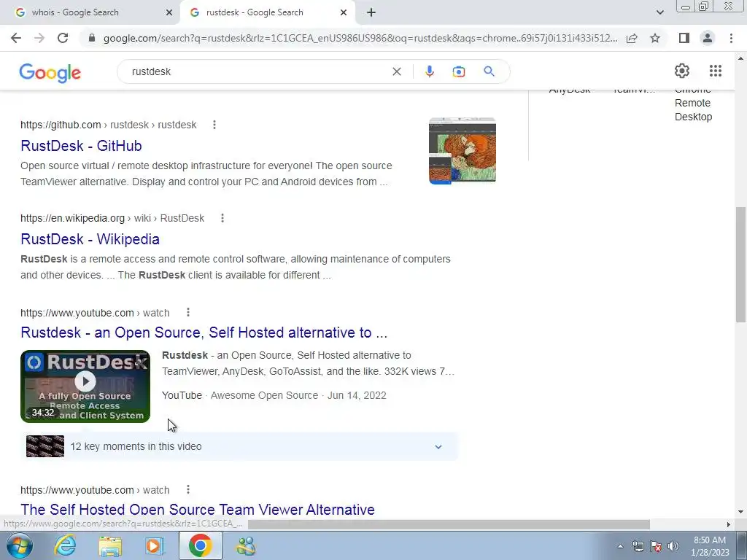Launch Internet Explorer from taskbar
747x560 pixels.
click(65, 545)
